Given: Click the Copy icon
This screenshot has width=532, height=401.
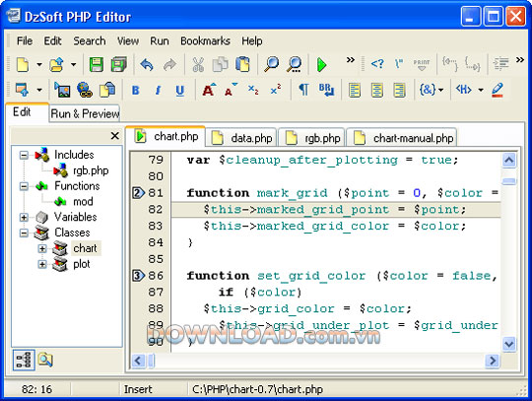Looking at the screenshot, I should 221,64.
